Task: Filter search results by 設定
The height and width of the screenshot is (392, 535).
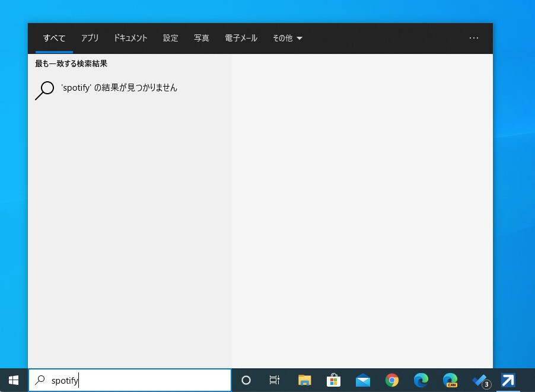Action: pyautogui.click(x=171, y=38)
